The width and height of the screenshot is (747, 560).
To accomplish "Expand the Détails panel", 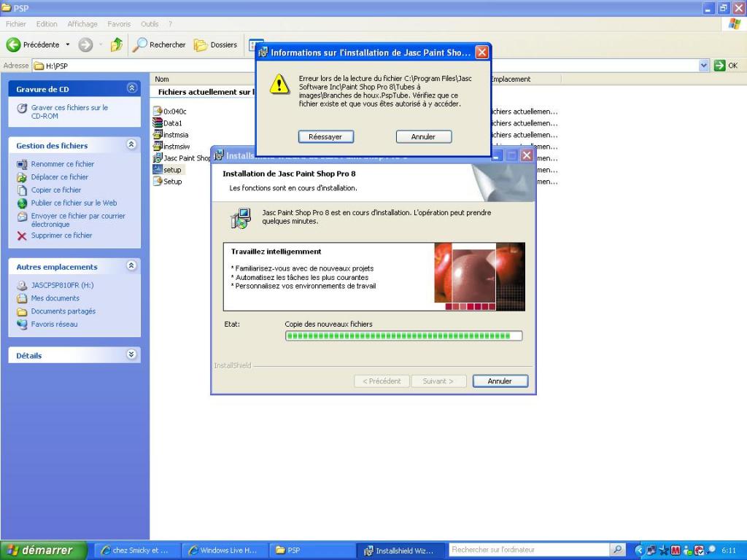I will tap(131, 355).
